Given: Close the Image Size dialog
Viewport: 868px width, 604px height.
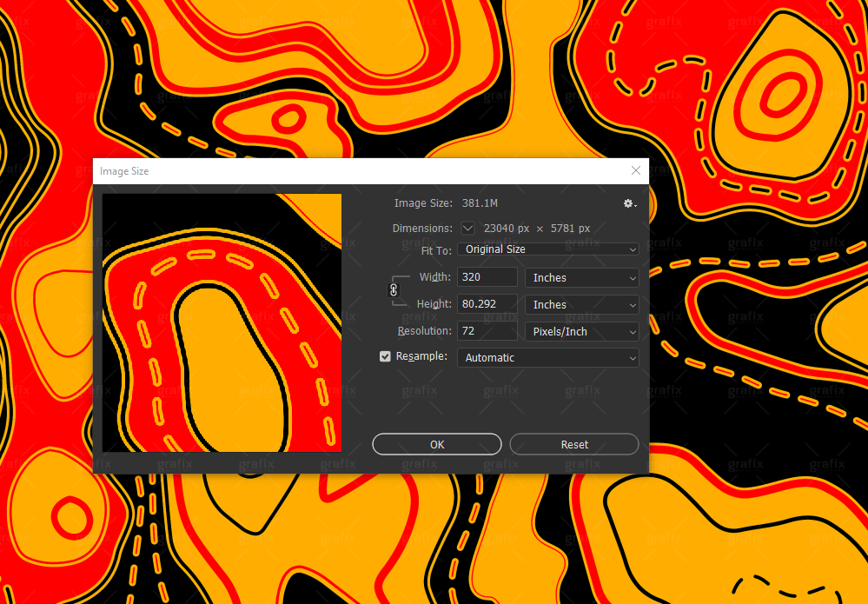Looking at the screenshot, I should (x=635, y=170).
